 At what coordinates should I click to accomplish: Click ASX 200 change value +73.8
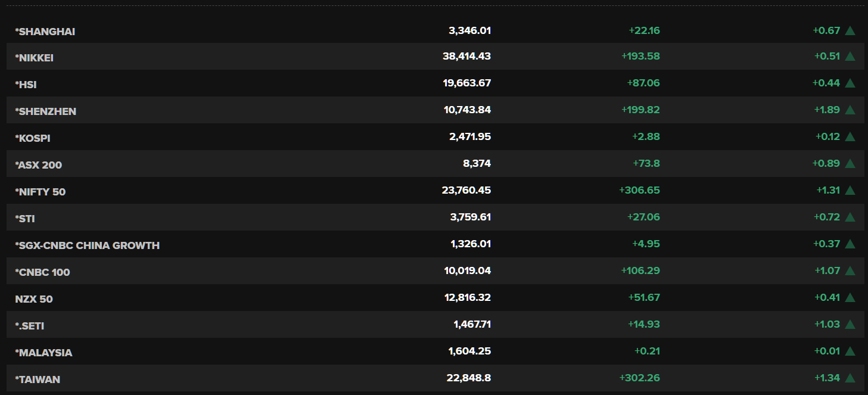click(646, 163)
